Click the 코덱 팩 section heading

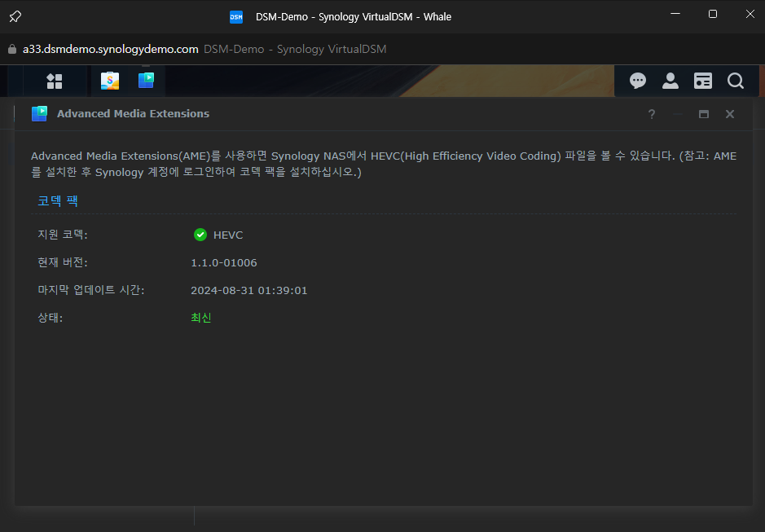coord(58,200)
